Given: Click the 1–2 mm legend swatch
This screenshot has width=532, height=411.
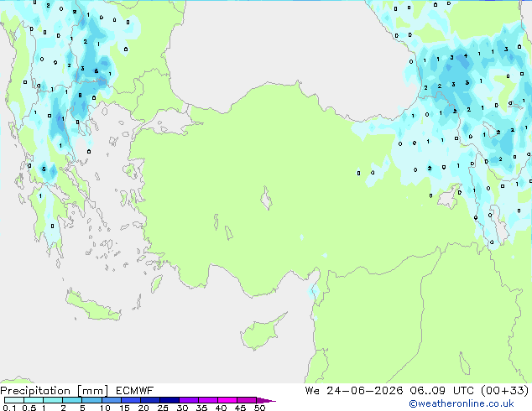Looking at the screenshot, I should point(53,400).
